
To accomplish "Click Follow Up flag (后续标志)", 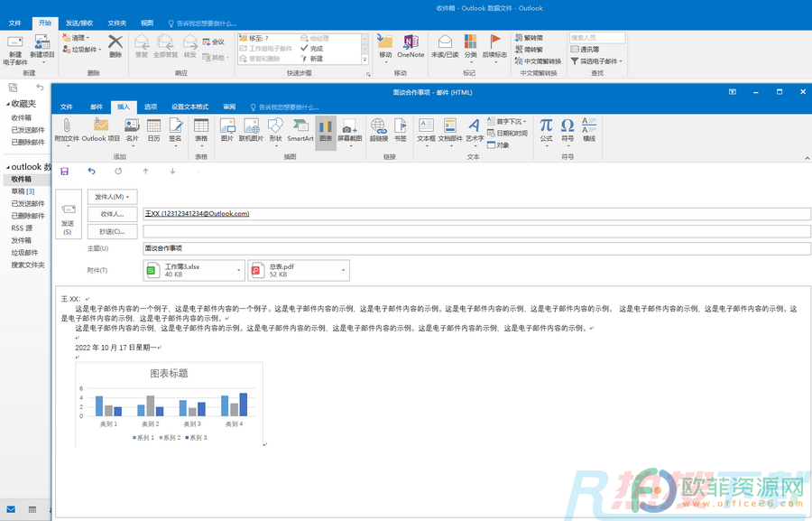I will (x=494, y=48).
